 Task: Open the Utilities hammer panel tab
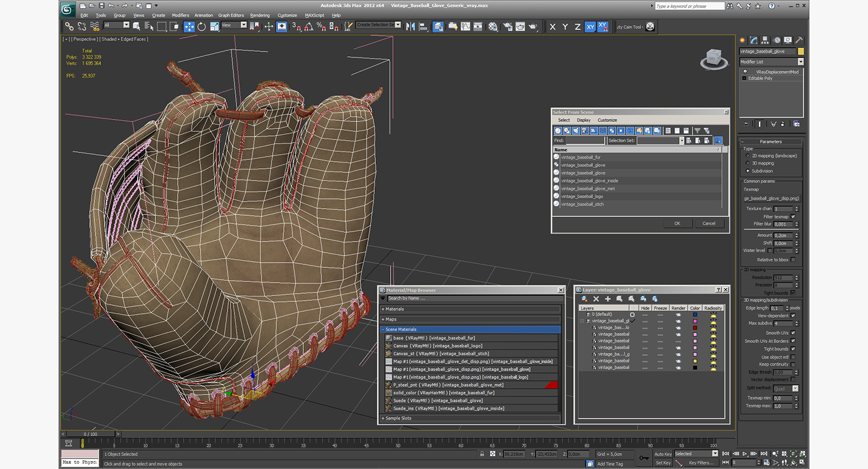(799, 40)
